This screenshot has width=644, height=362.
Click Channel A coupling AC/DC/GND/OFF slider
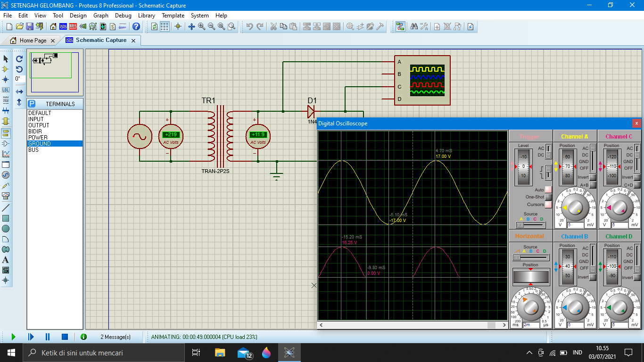pyautogui.click(x=593, y=158)
